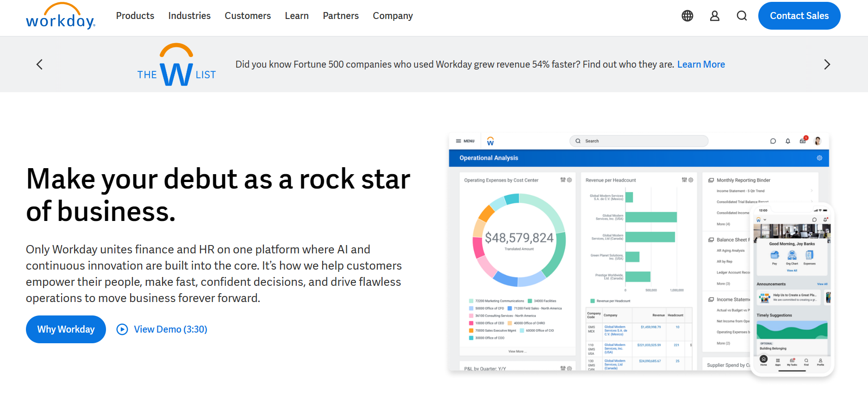Click the chat bubble in the dashboard preview header
Image resolution: width=868 pixels, height=403 pixels.
tap(773, 141)
